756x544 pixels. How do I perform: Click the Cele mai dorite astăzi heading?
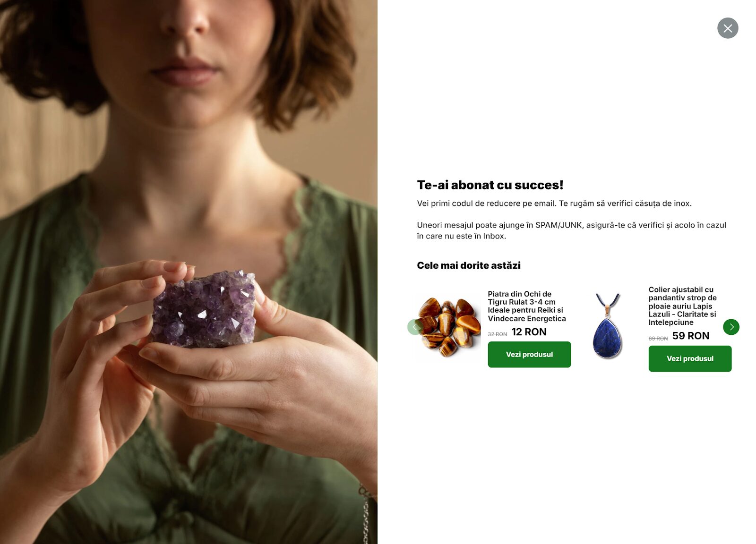pyautogui.click(x=469, y=265)
